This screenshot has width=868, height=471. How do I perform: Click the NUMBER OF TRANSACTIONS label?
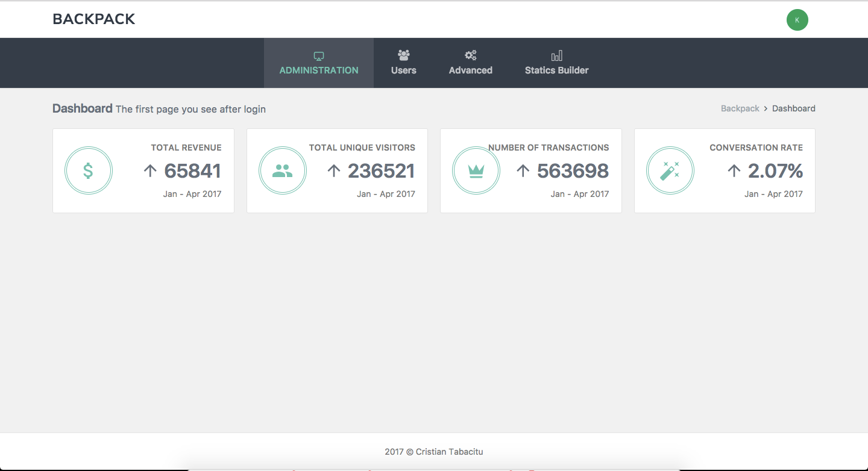549,148
